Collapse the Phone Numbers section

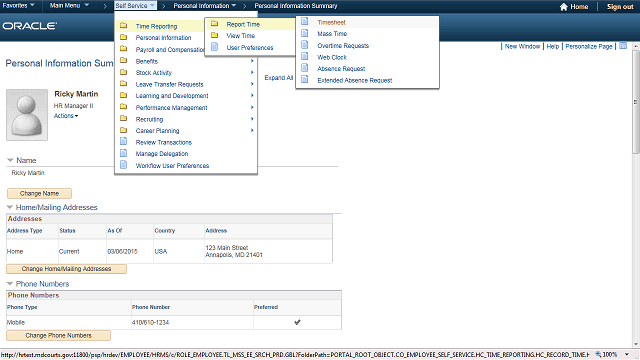[x=10, y=283]
